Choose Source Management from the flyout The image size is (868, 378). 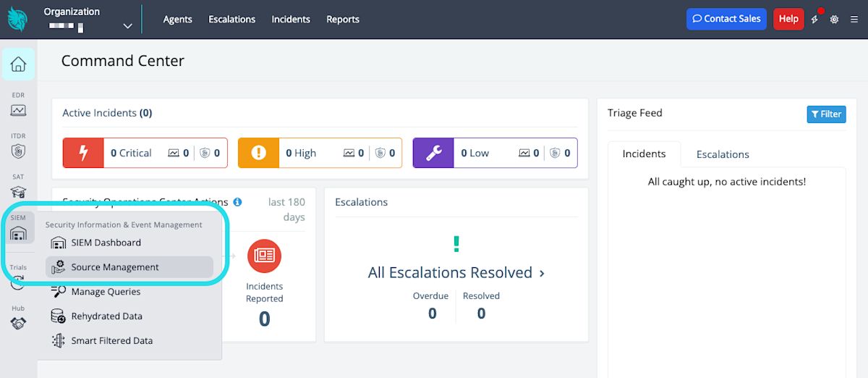pos(129,267)
